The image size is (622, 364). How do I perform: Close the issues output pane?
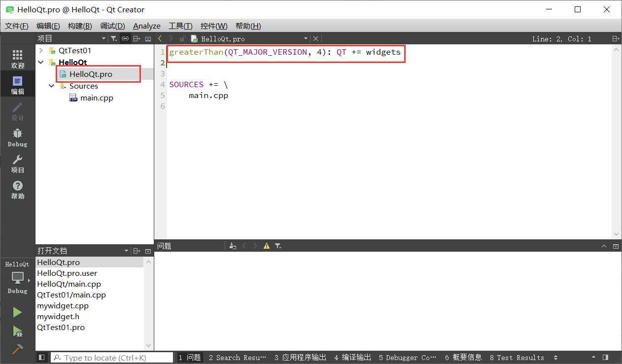click(616, 246)
